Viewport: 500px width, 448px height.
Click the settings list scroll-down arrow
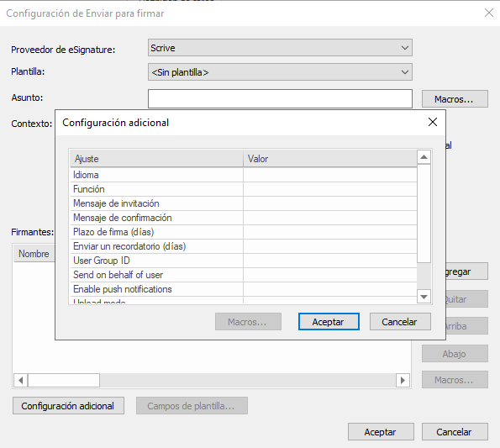424,297
